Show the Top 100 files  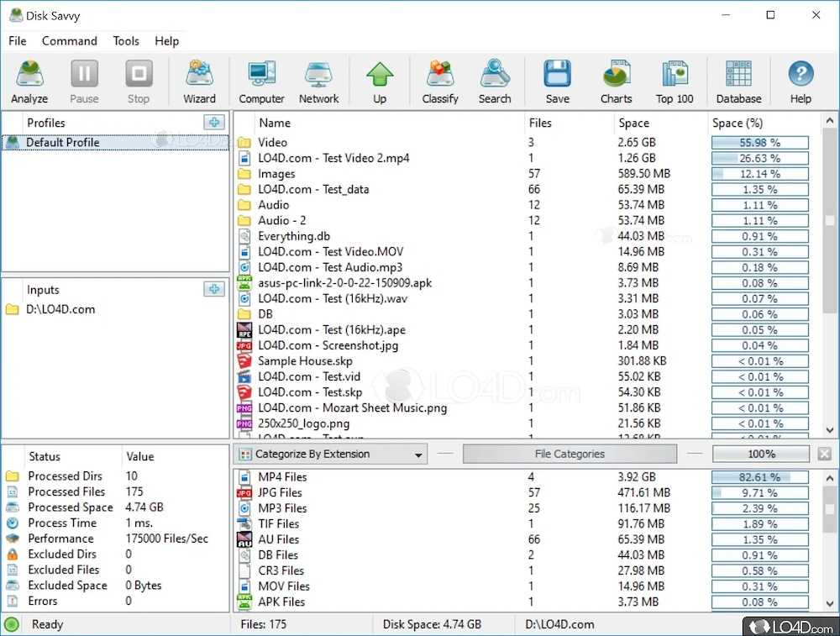(675, 82)
